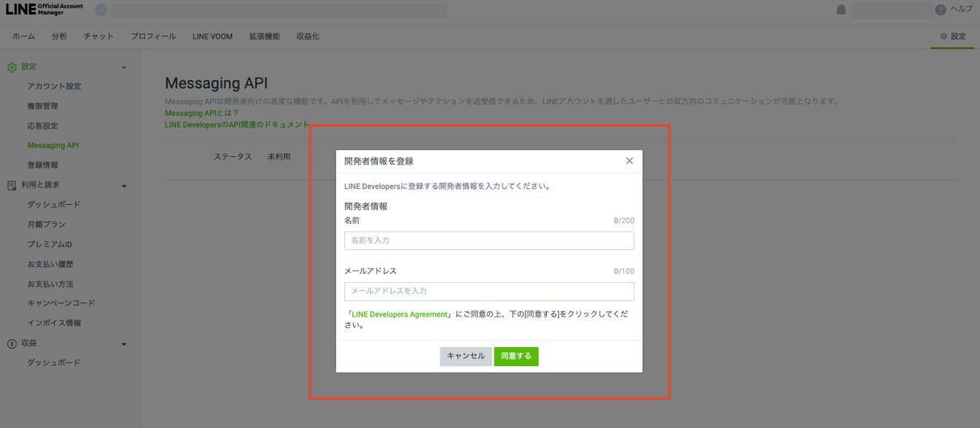
Task: Collapse the 設定 sidebar section arrow
Action: point(124,68)
